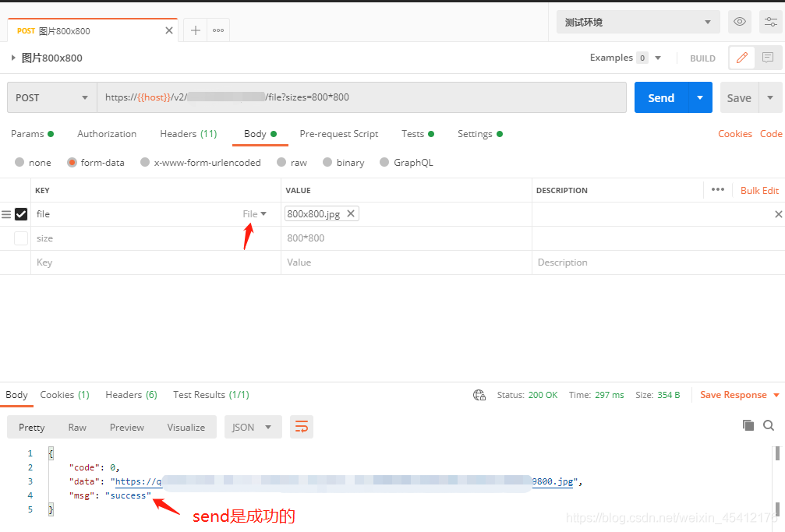Open manage environments settings icon
This screenshot has width=785, height=532.
770,22
